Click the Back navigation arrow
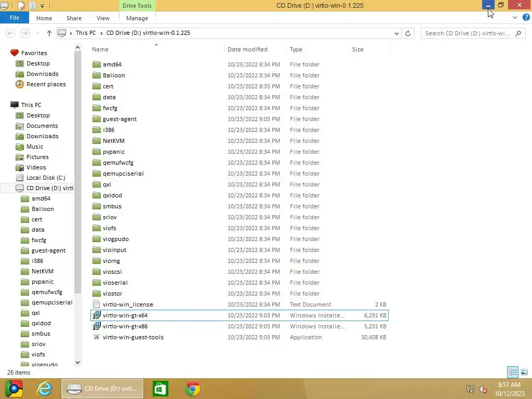 (x=10, y=33)
